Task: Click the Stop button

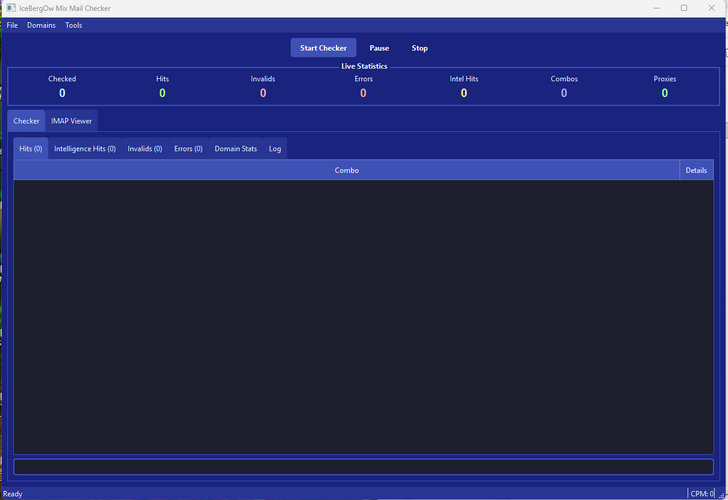Action: pyautogui.click(x=420, y=48)
